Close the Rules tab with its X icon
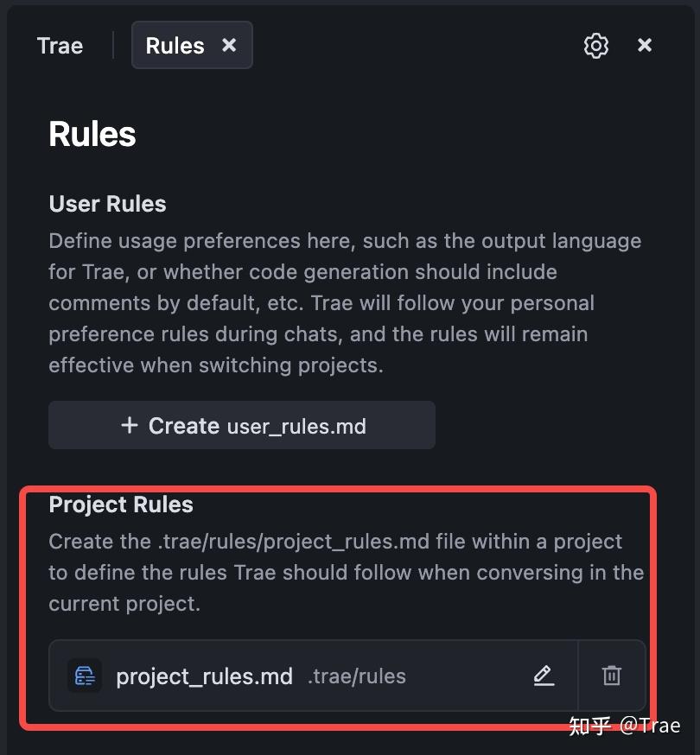The width and height of the screenshot is (700, 755). pyautogui.click(x=229, y=45)
